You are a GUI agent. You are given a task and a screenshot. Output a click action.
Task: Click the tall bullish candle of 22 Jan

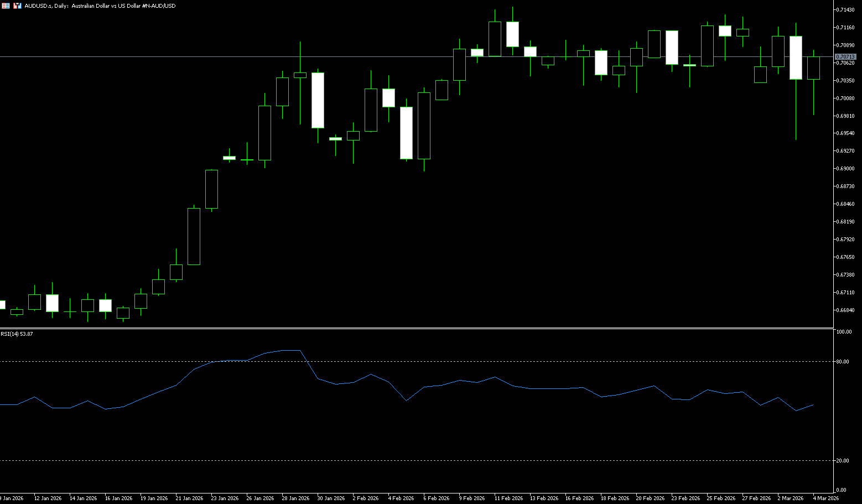(x=194, y=236)
